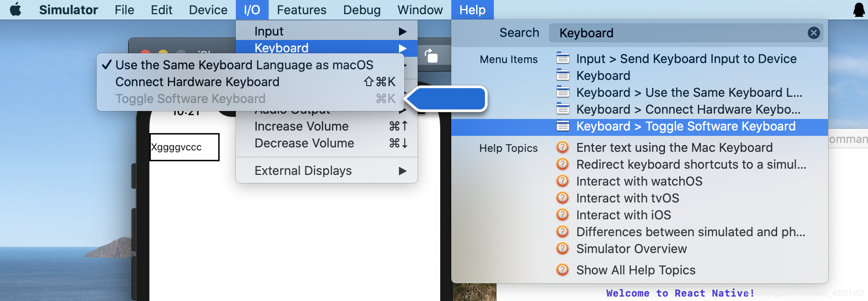
Task: Click question icon beside Show All Help Topics
Action: [x=563, y=269]
